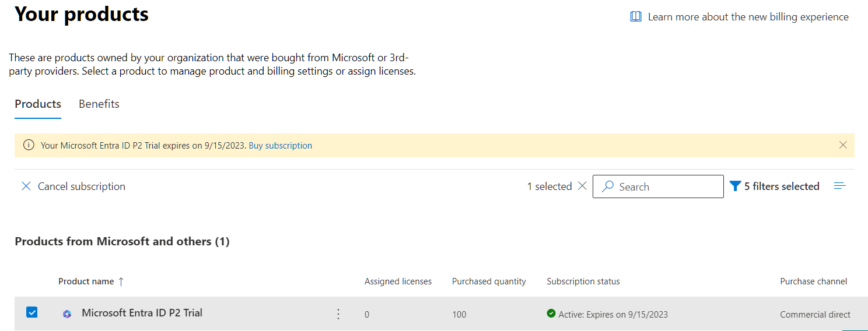Click Active: Expires on 9/15/2023 status text
Image resolution: width=868 pixels, height=331 pixels.
[613, 315]
